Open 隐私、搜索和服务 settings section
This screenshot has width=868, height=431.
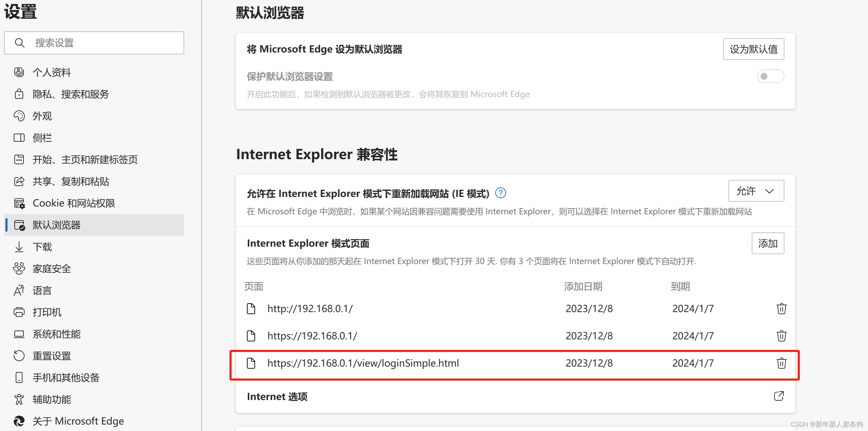(x=94, y=94)
